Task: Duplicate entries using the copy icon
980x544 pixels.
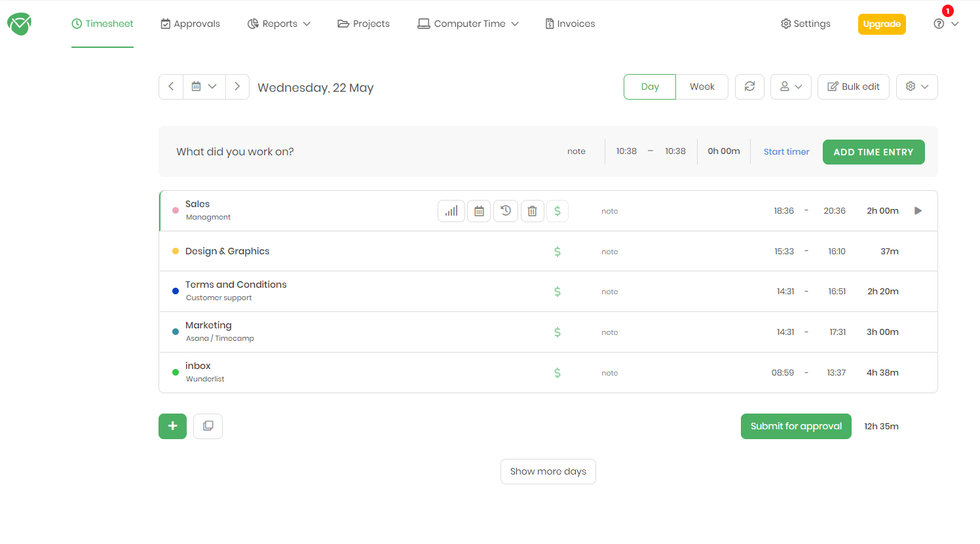Action: coord(208,426)
